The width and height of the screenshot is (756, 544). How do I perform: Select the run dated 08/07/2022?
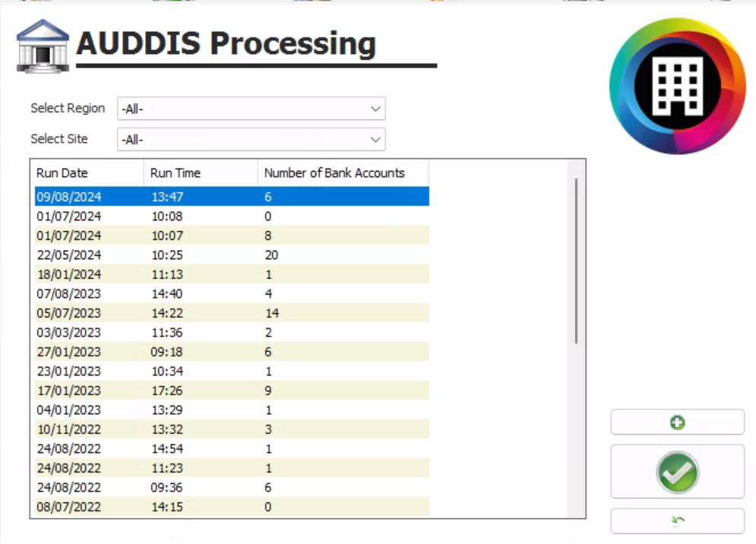232,507
